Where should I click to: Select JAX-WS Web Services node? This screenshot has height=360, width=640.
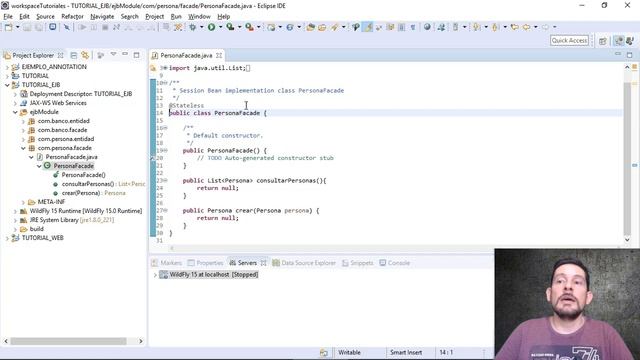58,103
